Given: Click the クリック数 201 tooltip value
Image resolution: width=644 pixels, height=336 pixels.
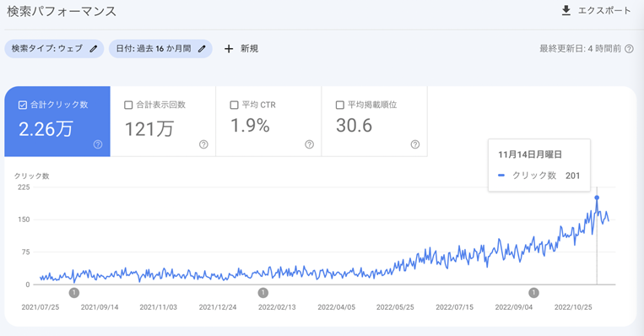Looking at the screenshot, I should (x=572, y=176).
